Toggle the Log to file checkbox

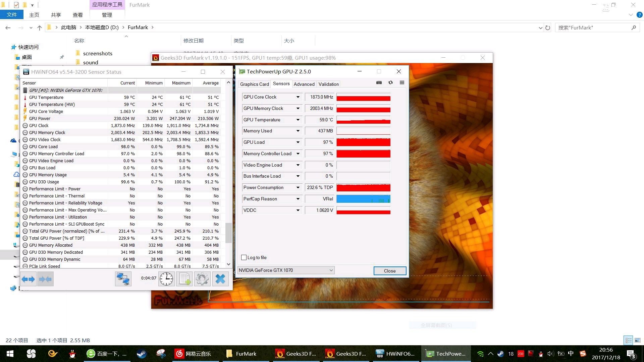point(244,257)
